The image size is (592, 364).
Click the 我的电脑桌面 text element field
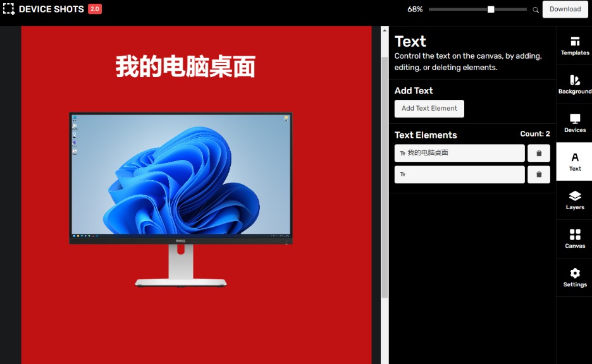coord(459,153)
